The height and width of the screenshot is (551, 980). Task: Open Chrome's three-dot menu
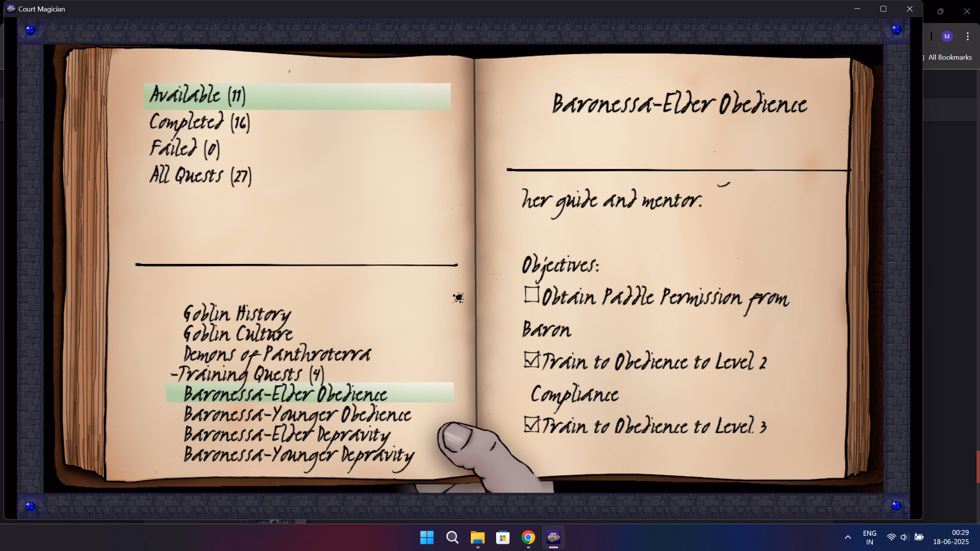967,36
